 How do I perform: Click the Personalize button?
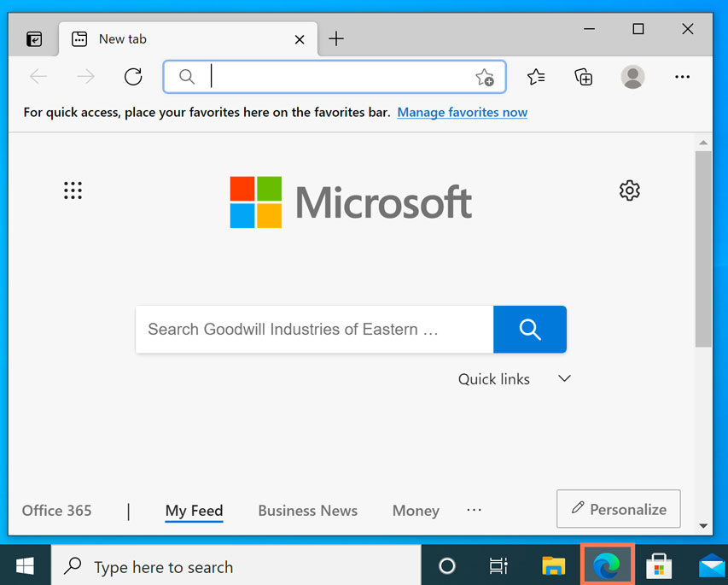[618, 508]
